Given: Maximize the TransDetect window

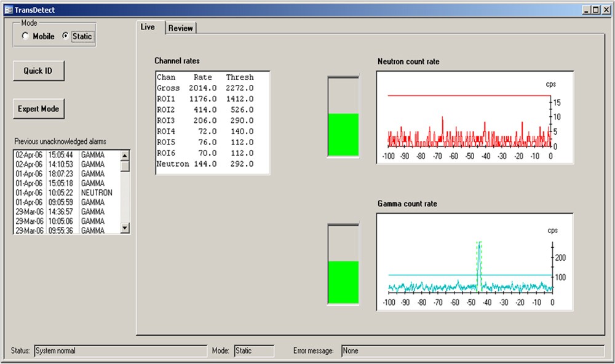Looking at the screenshot, I should pos(595,9).
